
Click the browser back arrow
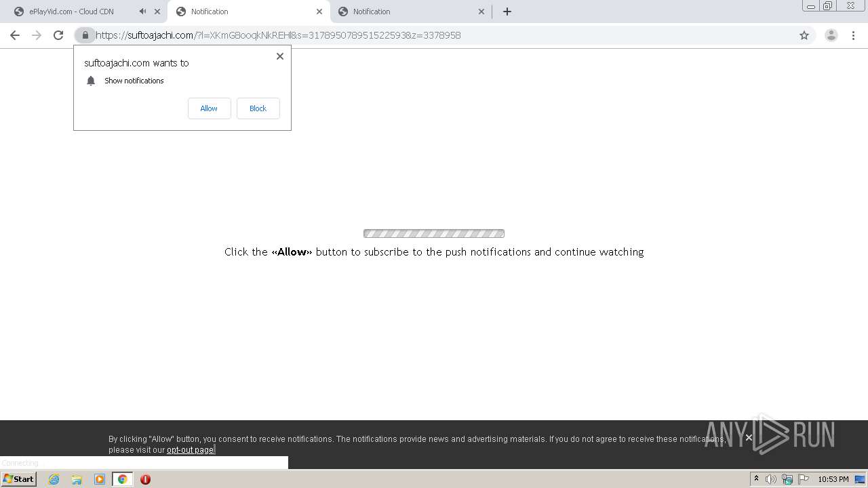[15, 35]
